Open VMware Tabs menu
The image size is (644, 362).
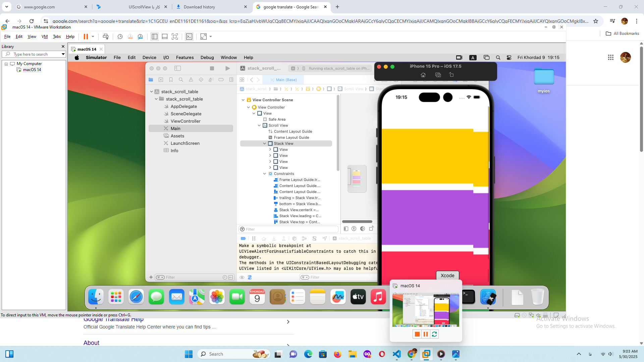pos(57,37)
